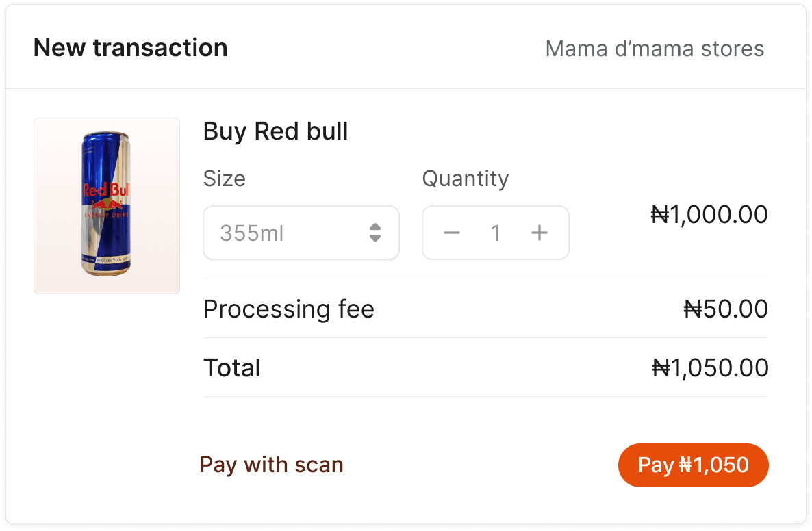The height and width of the screenshot is (531, 812).
Task: Select the increment control next to quantity 1
Action: point(539,233)
